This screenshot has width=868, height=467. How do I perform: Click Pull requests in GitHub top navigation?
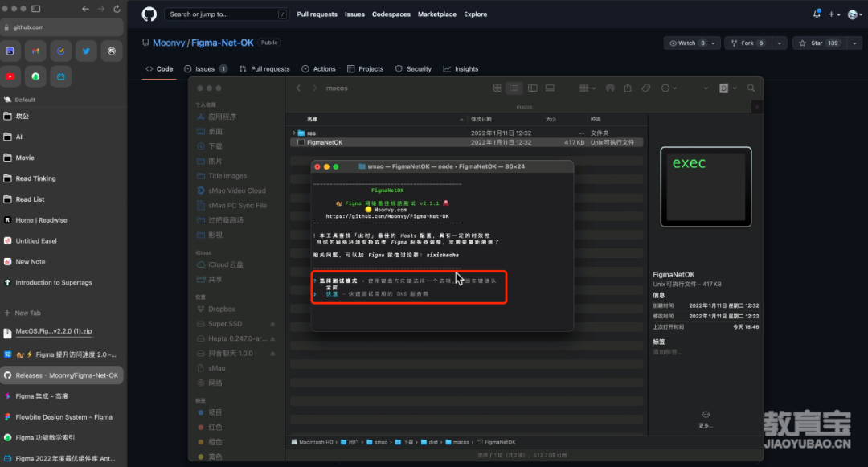point(317,14)
